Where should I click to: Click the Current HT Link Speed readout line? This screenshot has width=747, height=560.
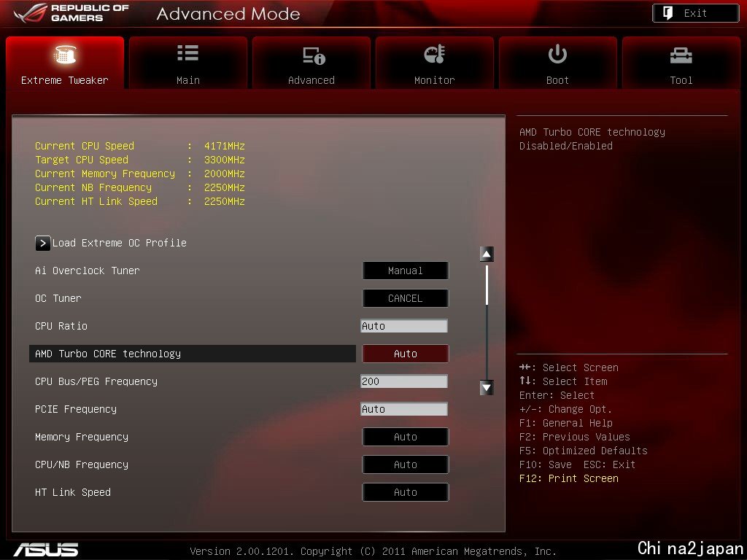140,201
